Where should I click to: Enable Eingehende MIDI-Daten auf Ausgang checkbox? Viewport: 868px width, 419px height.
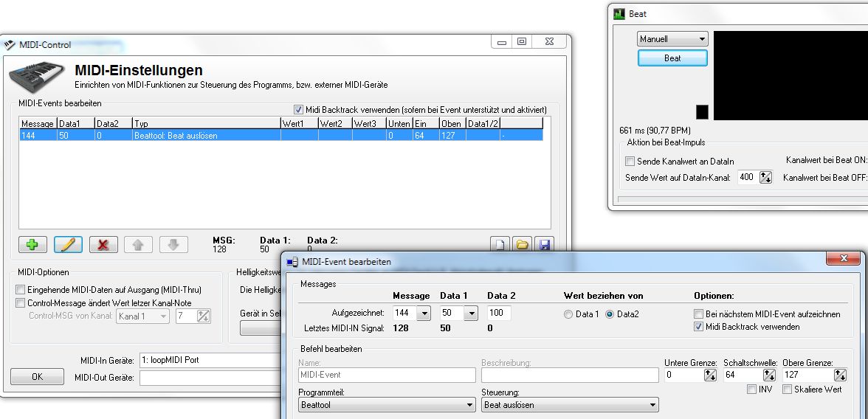[x=21, y=290]
